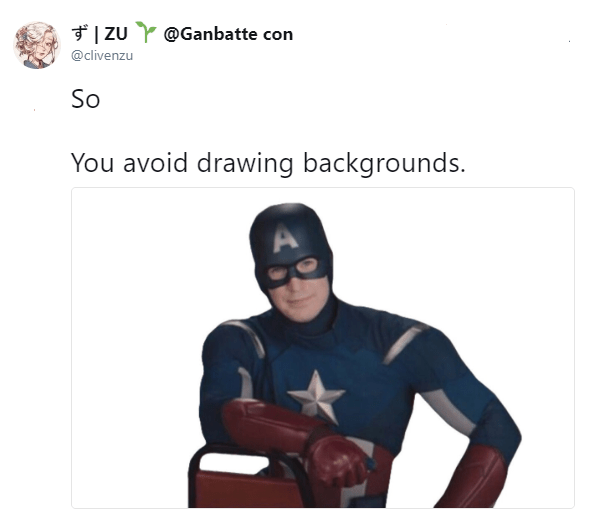Click the ず character in display name
The image size is (600, 530).
tap(80, 33)
